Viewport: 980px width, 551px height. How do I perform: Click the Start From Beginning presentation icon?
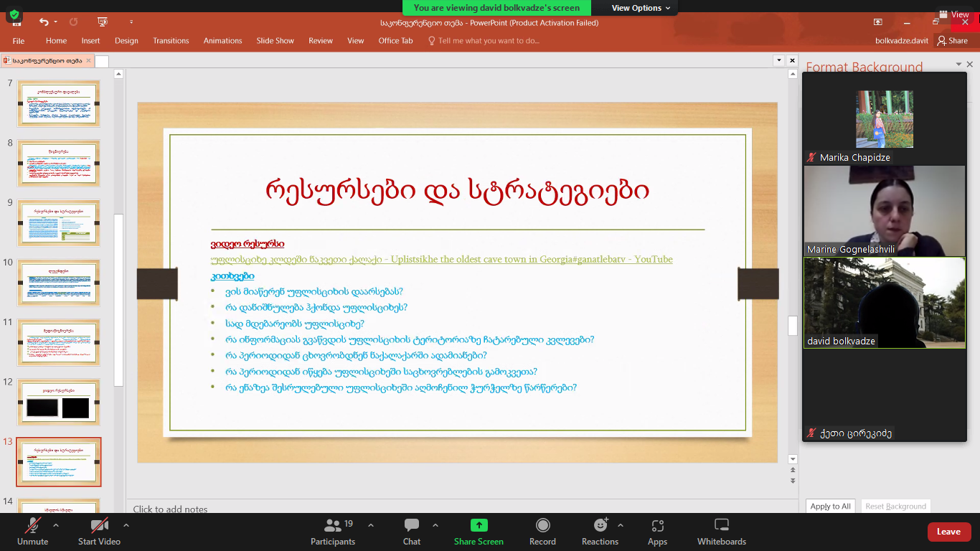pos(103,22)
